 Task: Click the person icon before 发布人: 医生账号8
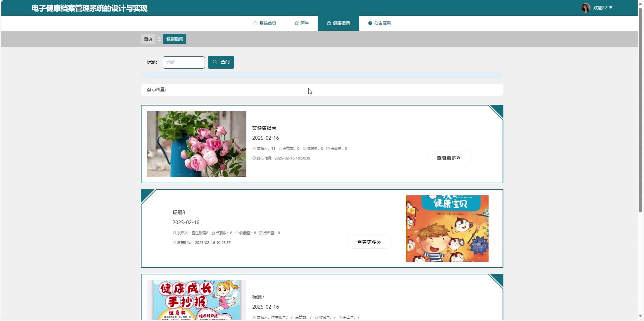pos(174,233)
